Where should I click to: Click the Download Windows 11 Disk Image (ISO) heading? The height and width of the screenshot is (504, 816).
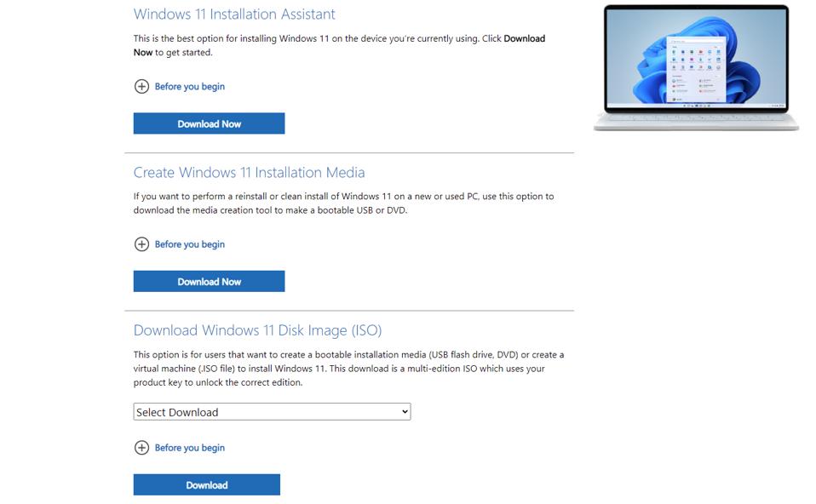pyautogui.click(x=257, y=330)
